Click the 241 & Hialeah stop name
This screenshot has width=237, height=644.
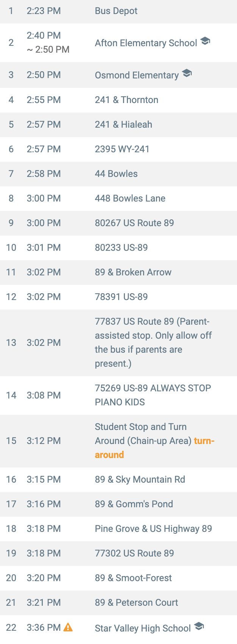123,125
